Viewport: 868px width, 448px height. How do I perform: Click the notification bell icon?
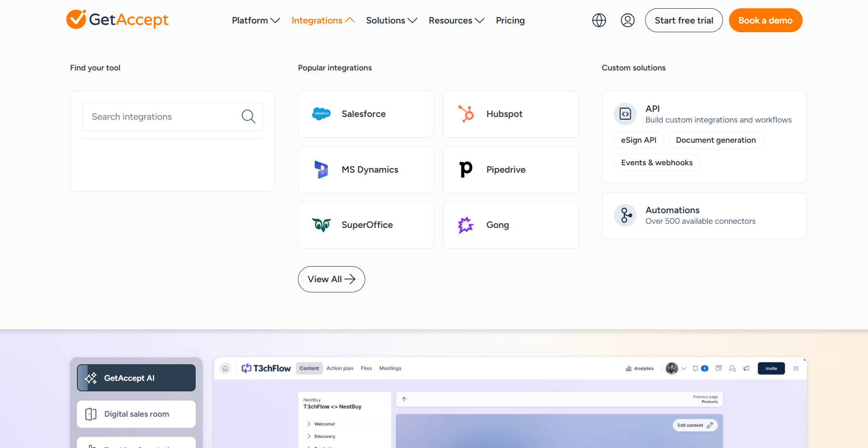[x=695, y=368]
